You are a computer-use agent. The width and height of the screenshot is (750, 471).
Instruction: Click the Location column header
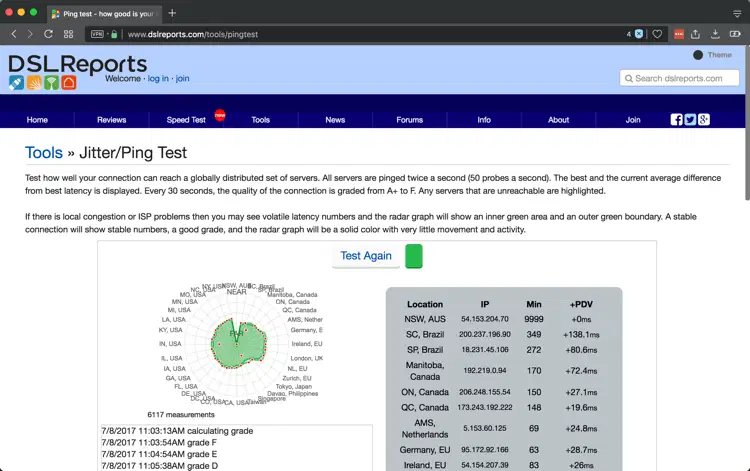425,304
